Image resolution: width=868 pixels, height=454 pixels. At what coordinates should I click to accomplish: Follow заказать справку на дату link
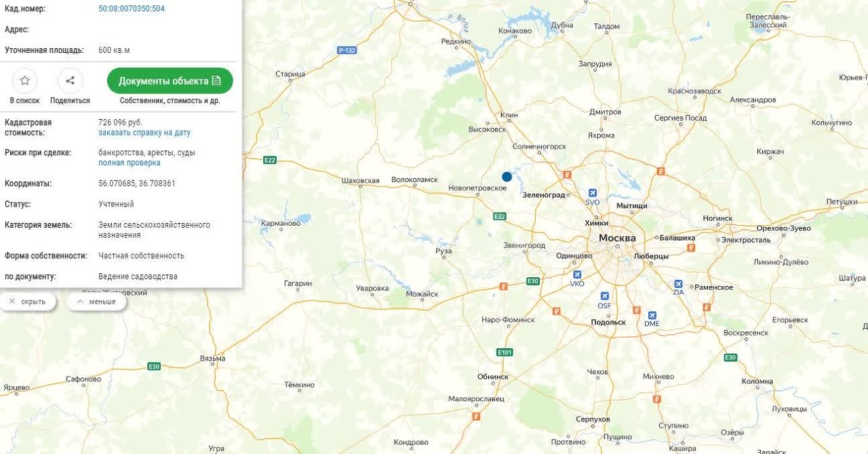point(144,133)
